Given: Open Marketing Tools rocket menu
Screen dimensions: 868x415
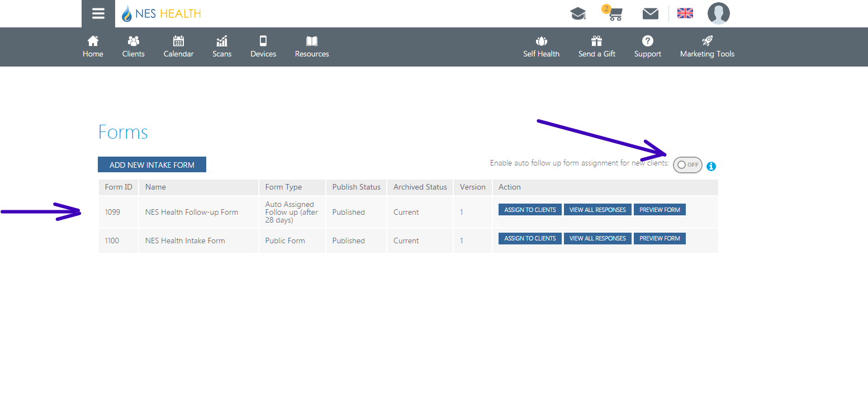Looking at the screenshot, I should pyautogui.click(x=707, y=47).
